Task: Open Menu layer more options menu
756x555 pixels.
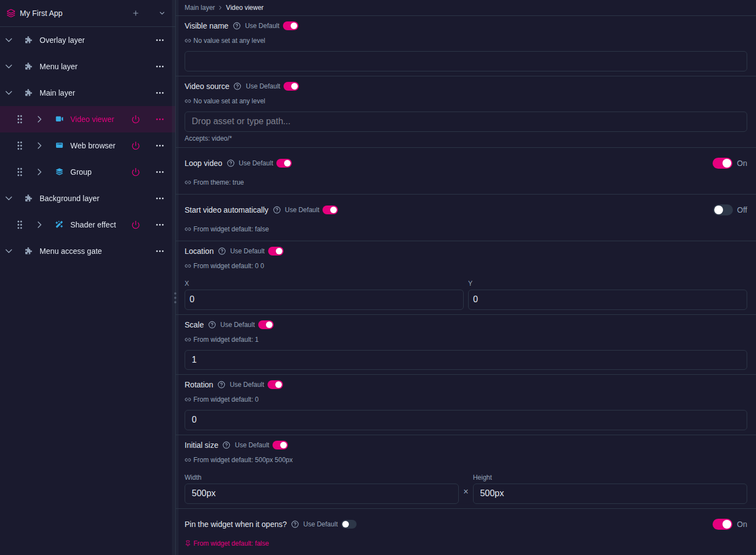Action: [160, 66]
